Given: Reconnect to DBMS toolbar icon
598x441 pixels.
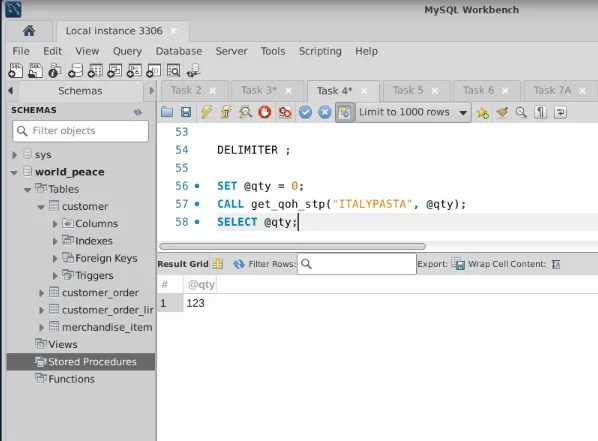Looking at the screenshot, I should 194,71.
